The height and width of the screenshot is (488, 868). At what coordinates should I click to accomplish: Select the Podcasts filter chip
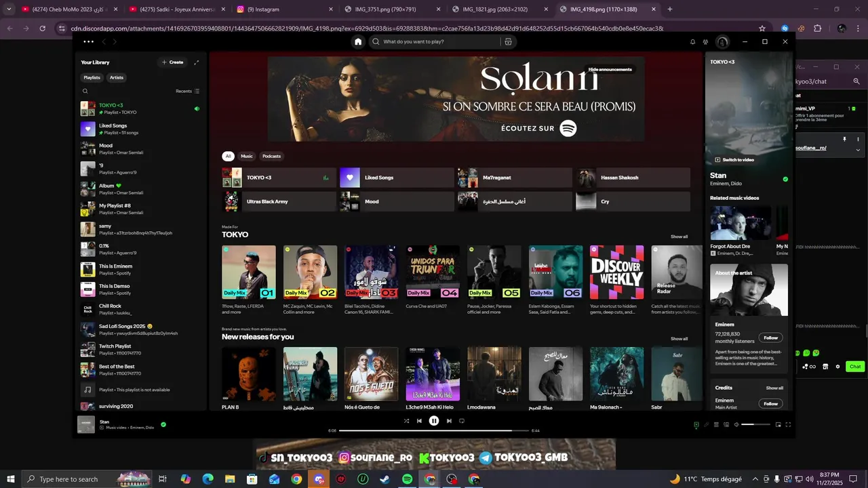[271, 156]
